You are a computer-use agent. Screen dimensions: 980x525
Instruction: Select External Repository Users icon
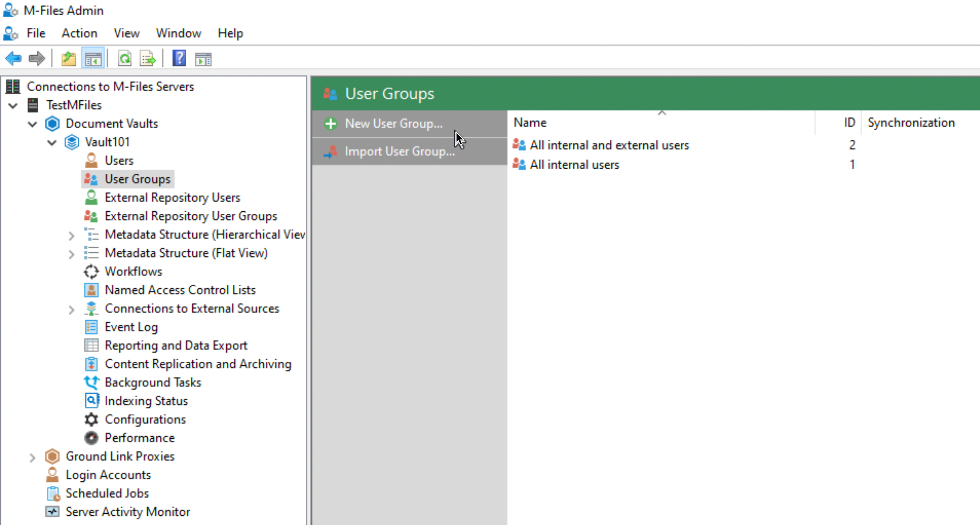(x=92, y=198)
